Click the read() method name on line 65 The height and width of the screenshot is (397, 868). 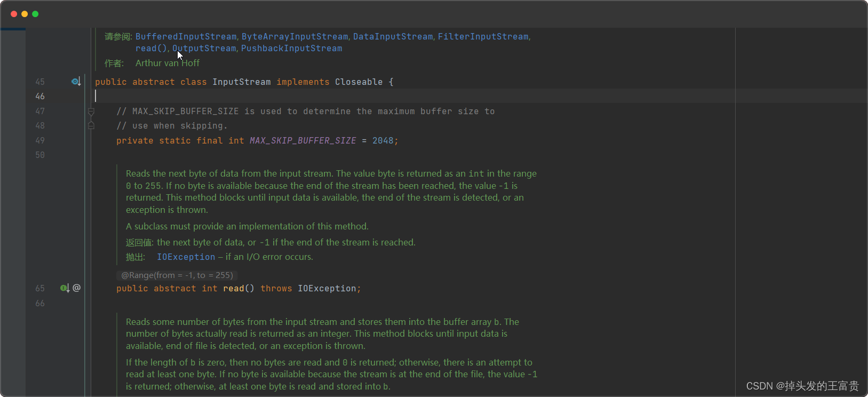coord(233,288)
